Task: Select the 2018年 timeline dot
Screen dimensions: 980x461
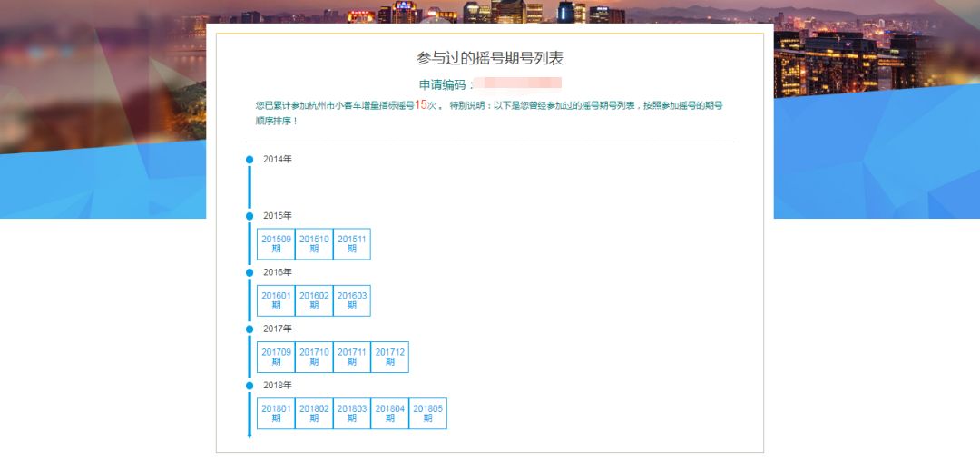Action: coord(250,386)
